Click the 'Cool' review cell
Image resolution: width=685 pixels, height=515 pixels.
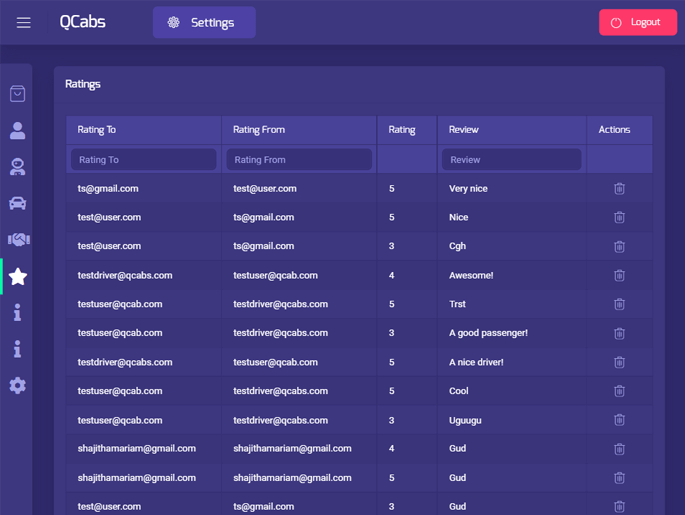point(512,391)
